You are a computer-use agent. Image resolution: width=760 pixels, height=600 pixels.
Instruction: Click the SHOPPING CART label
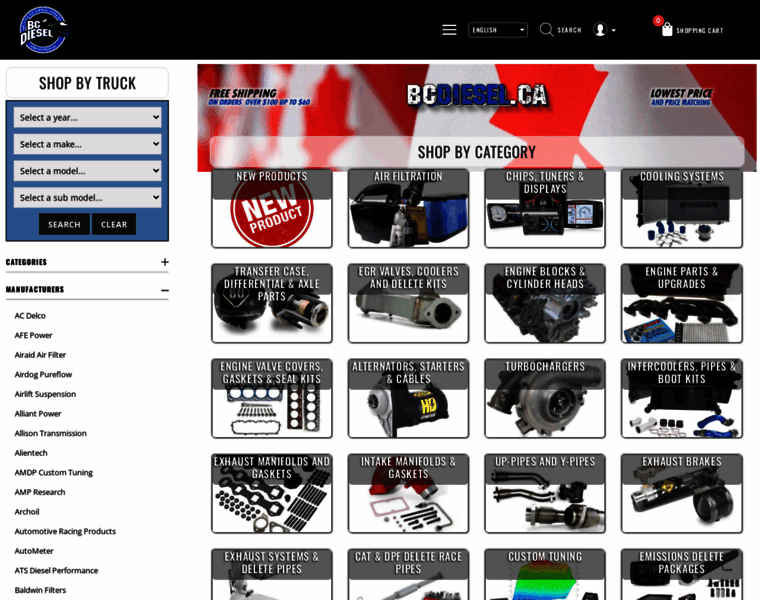[x=699, y=31]
